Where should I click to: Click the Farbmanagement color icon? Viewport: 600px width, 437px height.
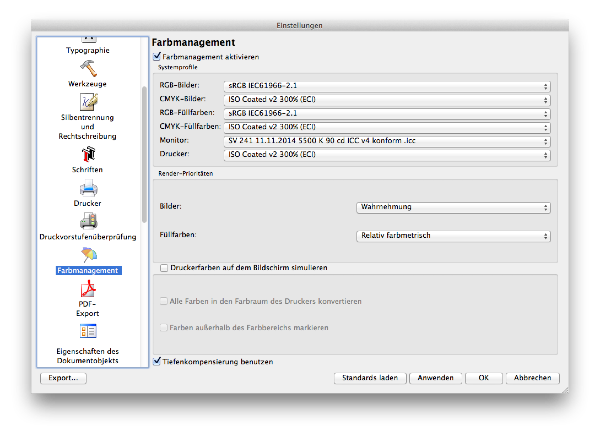(x=88, y=255)
